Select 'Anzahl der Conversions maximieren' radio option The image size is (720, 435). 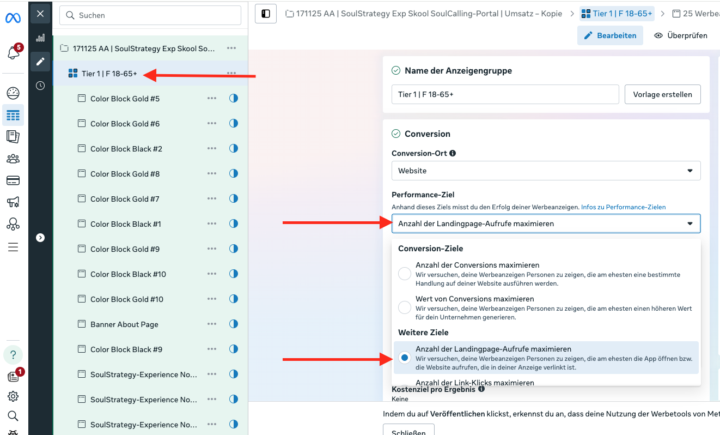tap(404, 273)
